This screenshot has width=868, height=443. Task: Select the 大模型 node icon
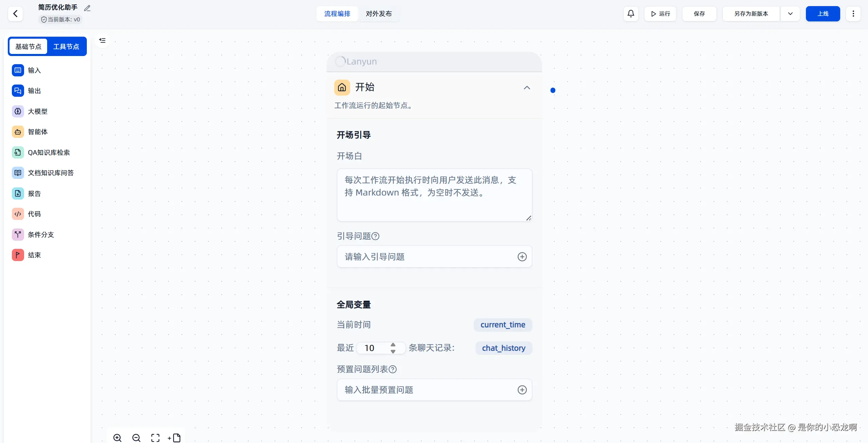18,111
